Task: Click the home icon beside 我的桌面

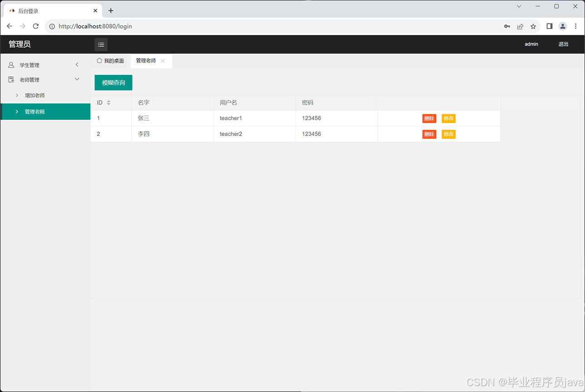Action: [x=99, y=60]
